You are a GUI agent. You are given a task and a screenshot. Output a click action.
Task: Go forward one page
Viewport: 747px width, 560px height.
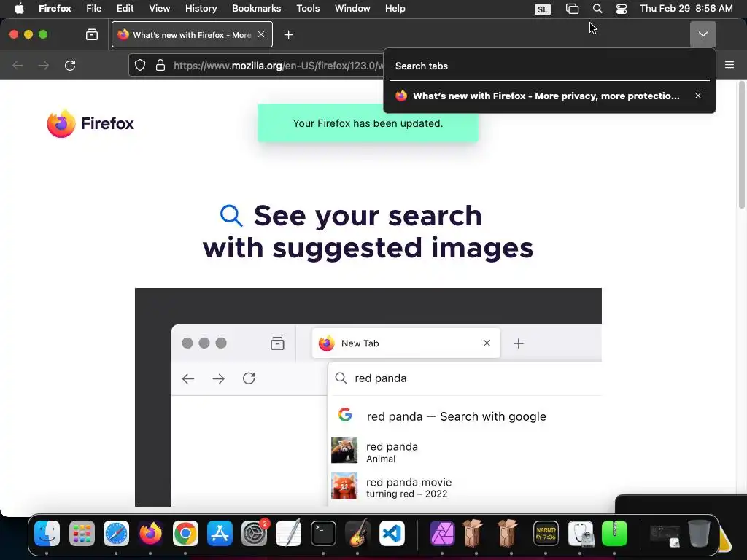click(43, 65)
